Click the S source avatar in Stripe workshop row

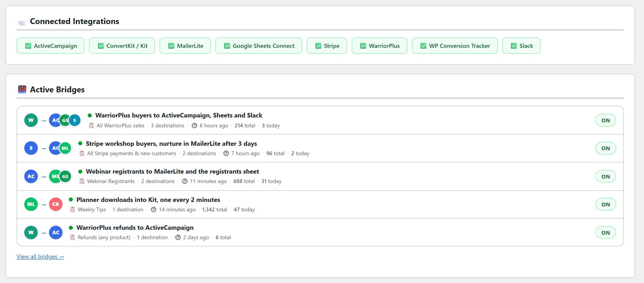(31, 148)
